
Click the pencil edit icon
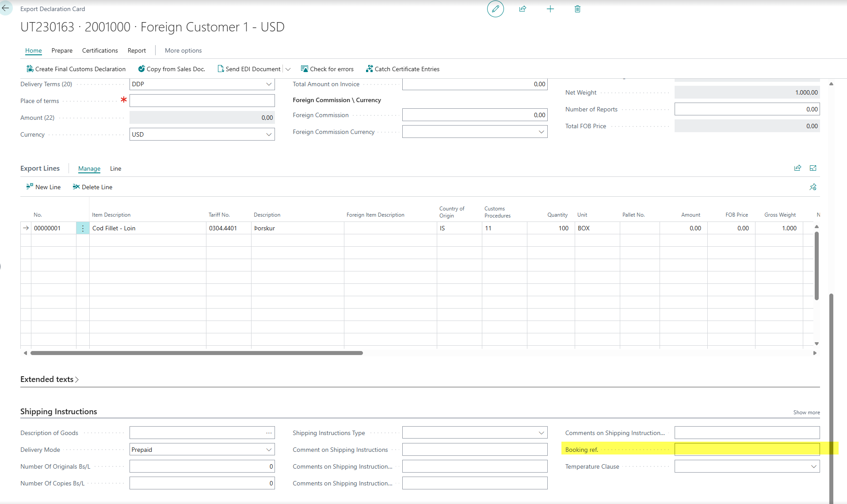[495, 9]
